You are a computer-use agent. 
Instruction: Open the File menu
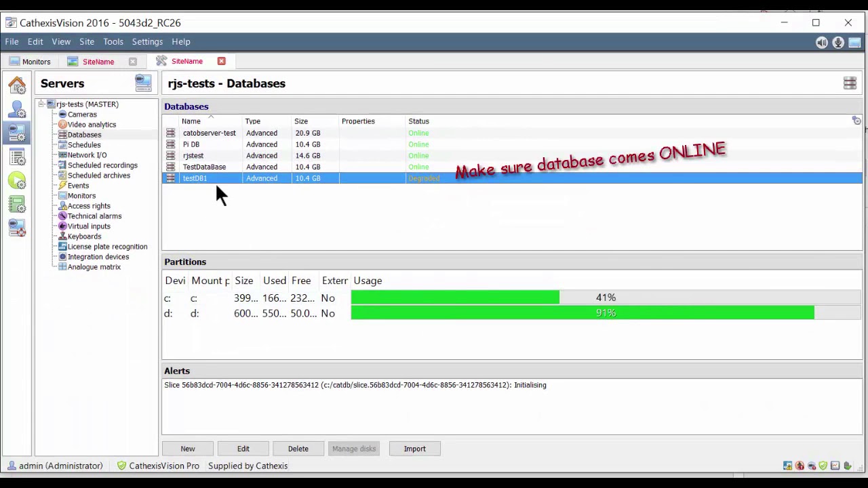(x=12, y=42)
